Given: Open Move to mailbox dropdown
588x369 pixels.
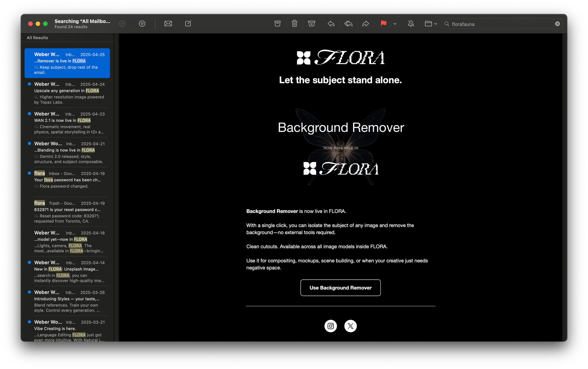Looking at the screenshot, I should 431,24.
